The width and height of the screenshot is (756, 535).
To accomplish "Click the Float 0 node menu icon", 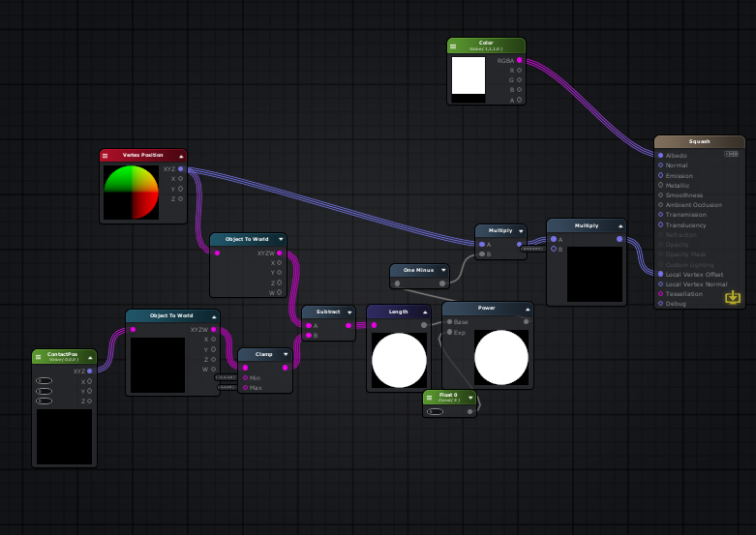I will 430,397.
